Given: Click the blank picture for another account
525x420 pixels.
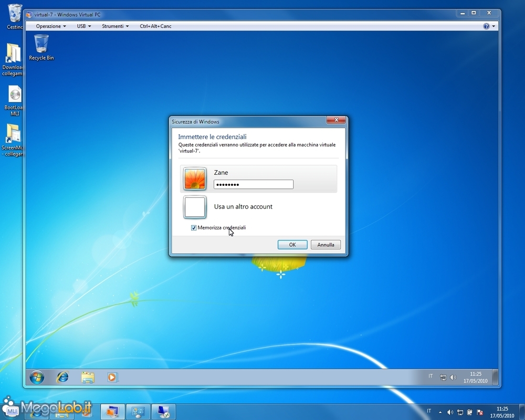Looking at the screenshot, I should pos(195,207).
